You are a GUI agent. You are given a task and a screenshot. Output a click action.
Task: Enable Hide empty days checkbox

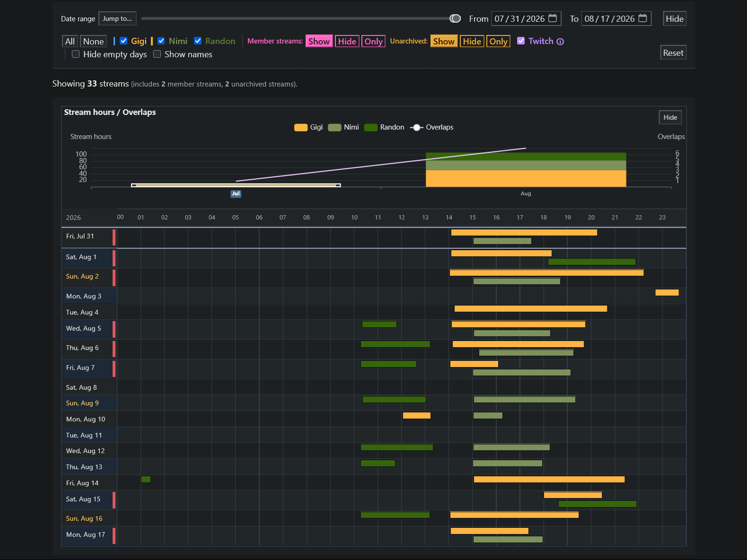[76, 54]
